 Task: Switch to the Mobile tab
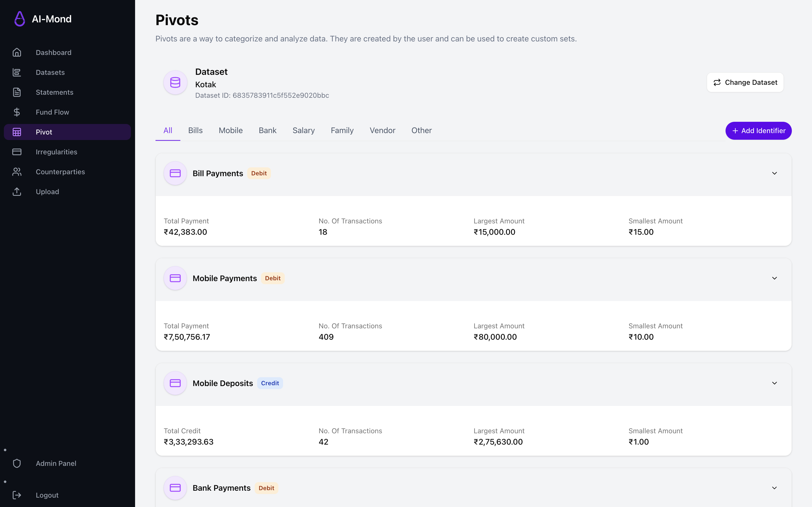coord(231,130)
